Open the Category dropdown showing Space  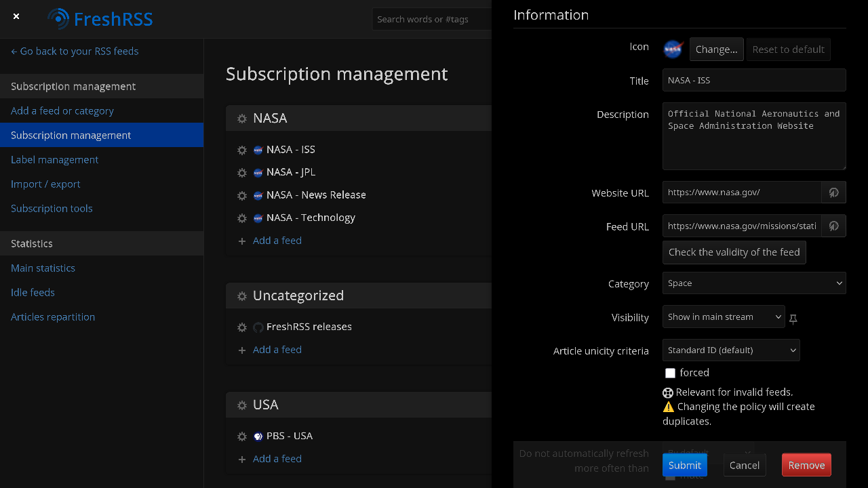tap(754, 283)
